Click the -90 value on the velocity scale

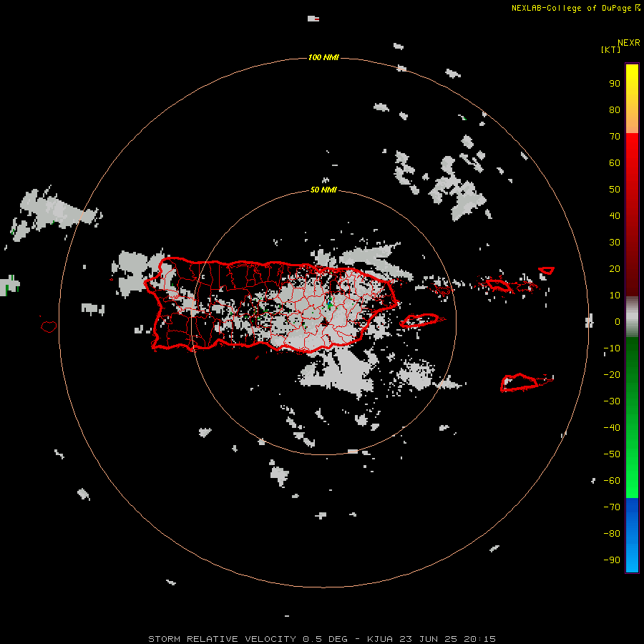tap(612, 560)
